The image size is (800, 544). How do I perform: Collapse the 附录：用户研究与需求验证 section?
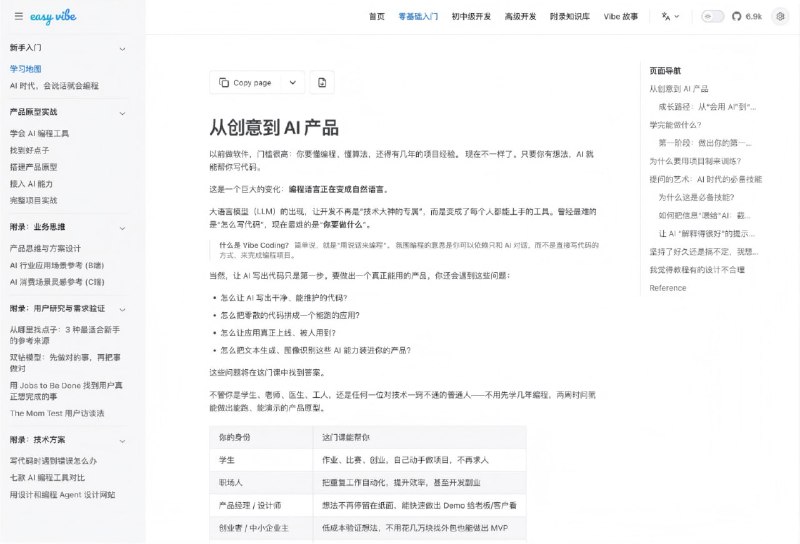(x=122, y=309)
